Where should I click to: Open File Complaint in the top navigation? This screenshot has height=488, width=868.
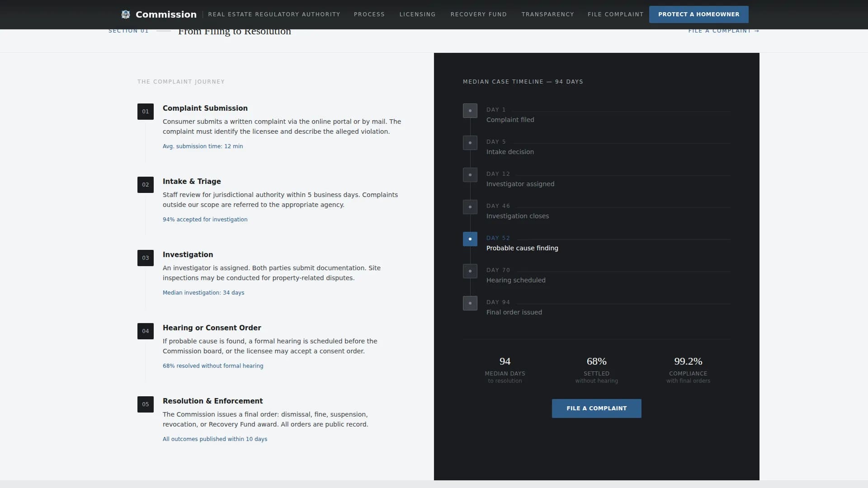(616, 14)
